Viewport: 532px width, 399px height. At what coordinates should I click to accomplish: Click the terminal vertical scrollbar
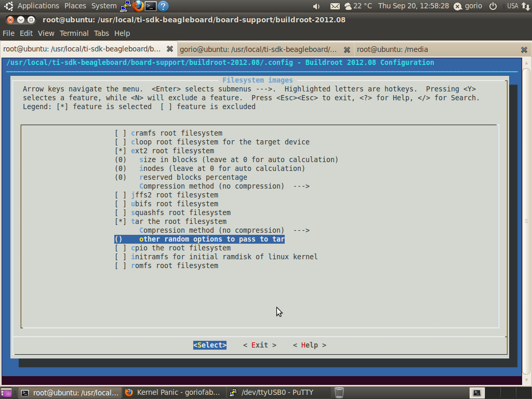pyautogui.click(x=526, y=221)
